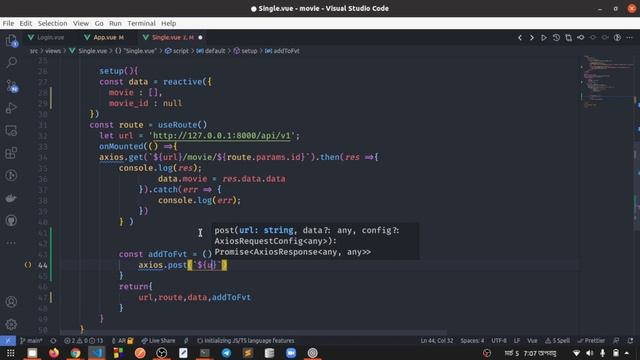This screenshot has height=360, width=640.
Task: Switch to the App.vue tab
Action: [x=104, y=38]
